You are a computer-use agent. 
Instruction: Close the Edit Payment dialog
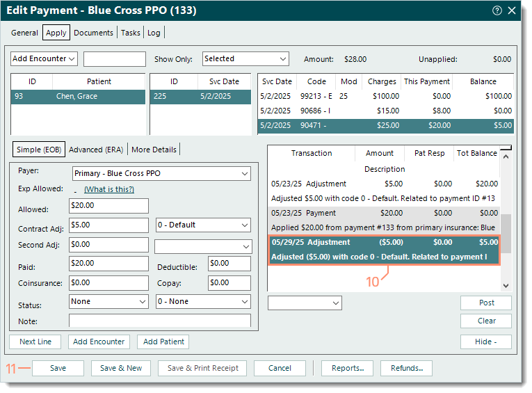click(512, 10)
